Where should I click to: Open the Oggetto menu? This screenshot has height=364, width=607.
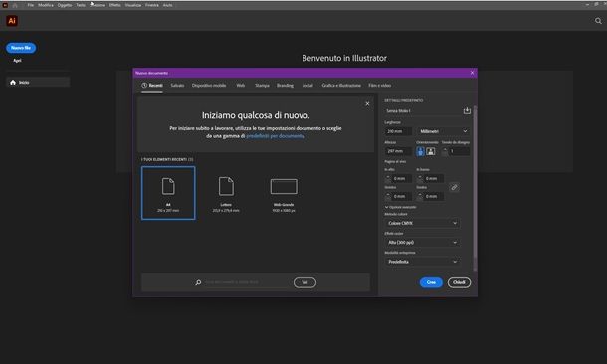[65, 5]
